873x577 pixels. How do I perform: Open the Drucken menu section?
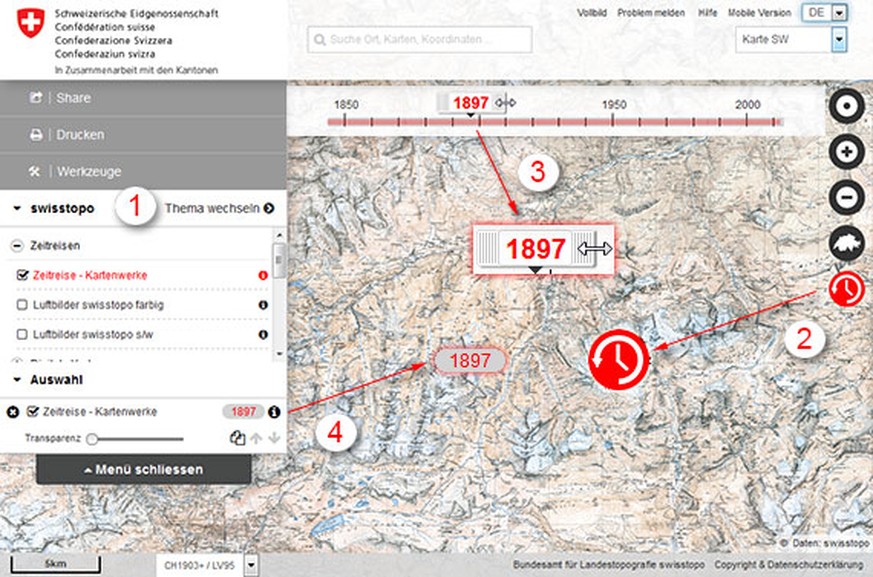point(143,135)
